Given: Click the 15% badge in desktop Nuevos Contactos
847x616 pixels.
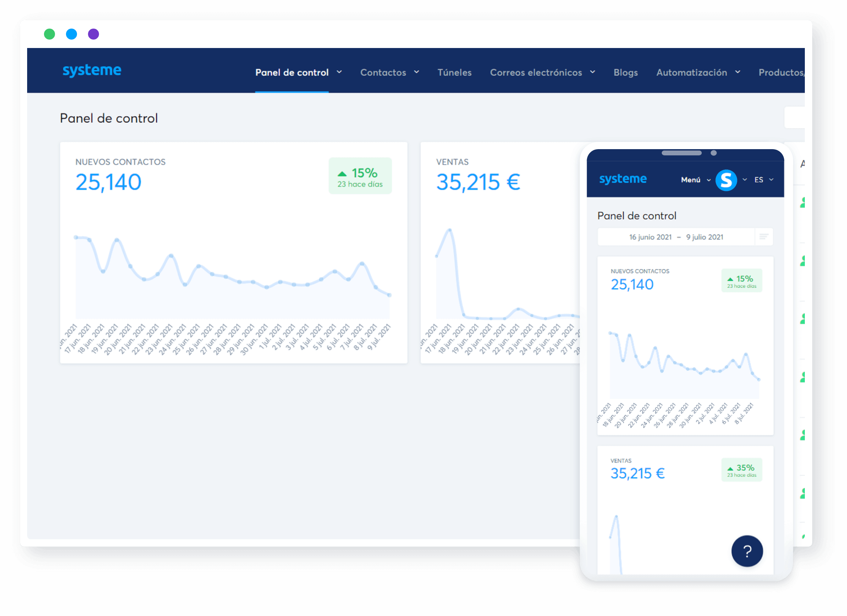Looking at the screenshot, I should [x=360, y=176].
